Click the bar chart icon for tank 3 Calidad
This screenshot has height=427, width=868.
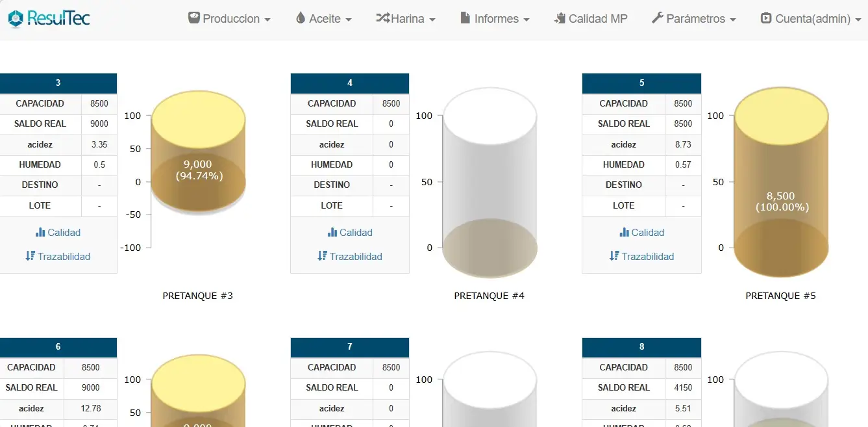pos(40,232)
